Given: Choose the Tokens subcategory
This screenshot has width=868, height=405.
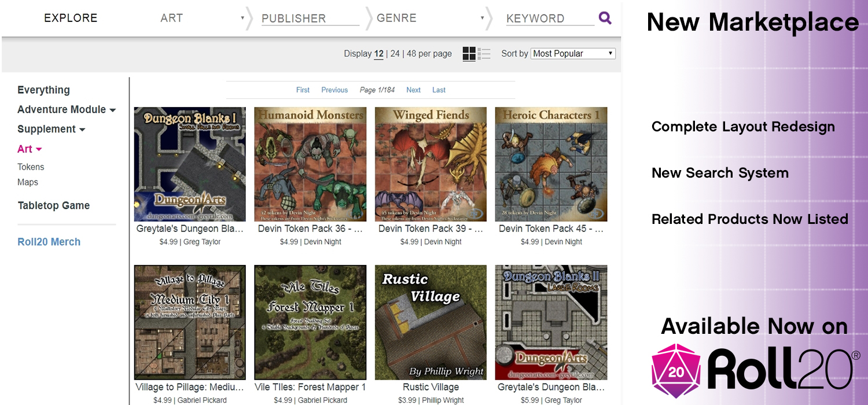Looking at the screenshot, I should click(x=31, y=167).
